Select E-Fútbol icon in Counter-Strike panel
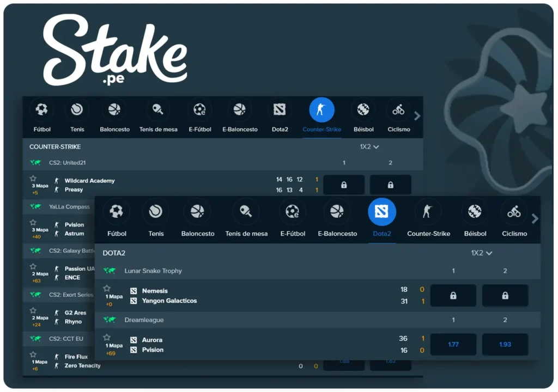The height and width of the screenshot is (392, 558). point(199,109)
